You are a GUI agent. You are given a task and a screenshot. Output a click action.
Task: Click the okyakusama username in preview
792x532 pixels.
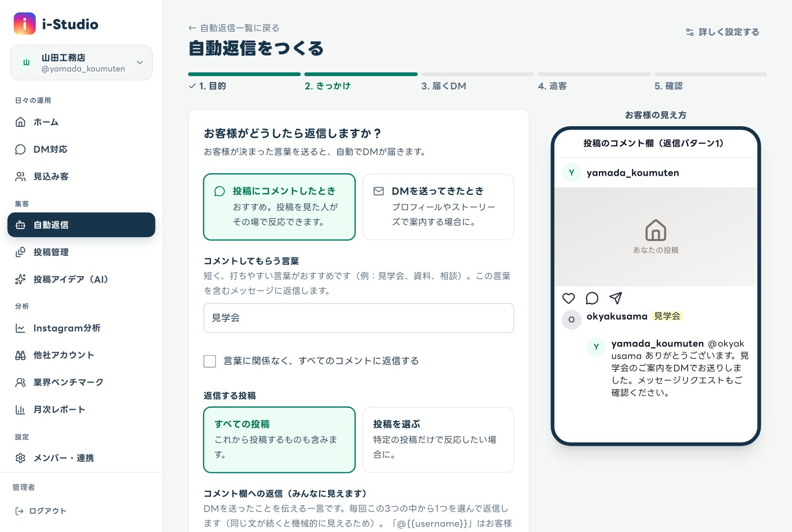[617, 316]
